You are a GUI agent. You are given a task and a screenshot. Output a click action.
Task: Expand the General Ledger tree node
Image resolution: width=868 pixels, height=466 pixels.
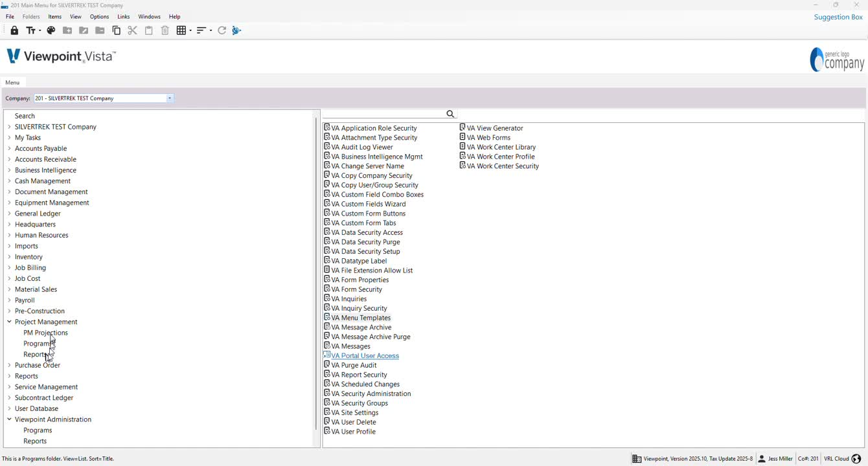9,214
